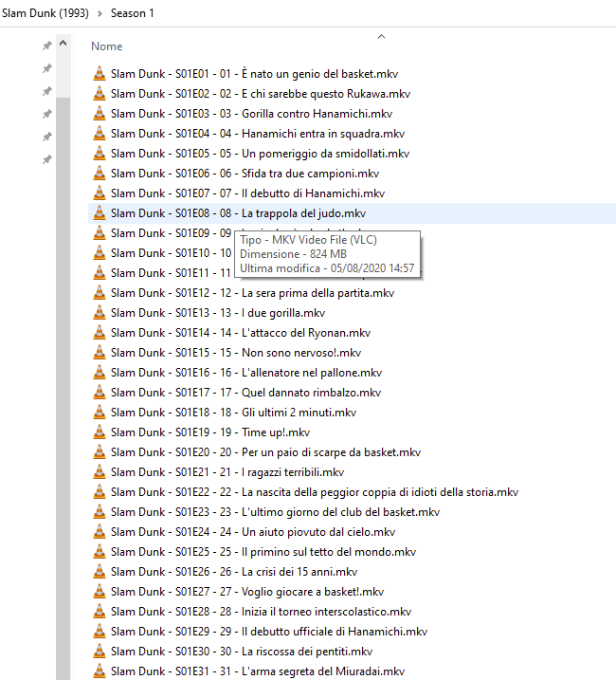Go to Slam Dunk (1993) breadcrumb folder
Viewport: 616px width, 680px height.
(x=45, y=13)
